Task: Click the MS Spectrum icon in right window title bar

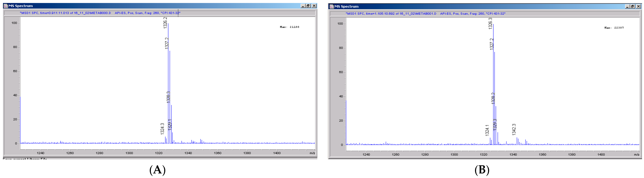Action: pos(332,7)
